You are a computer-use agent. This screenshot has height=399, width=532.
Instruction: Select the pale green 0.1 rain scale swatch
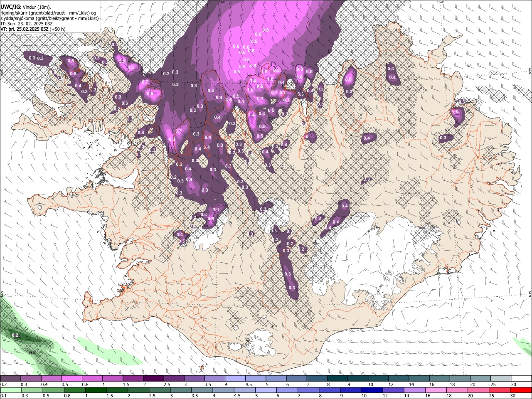(11, 390)
